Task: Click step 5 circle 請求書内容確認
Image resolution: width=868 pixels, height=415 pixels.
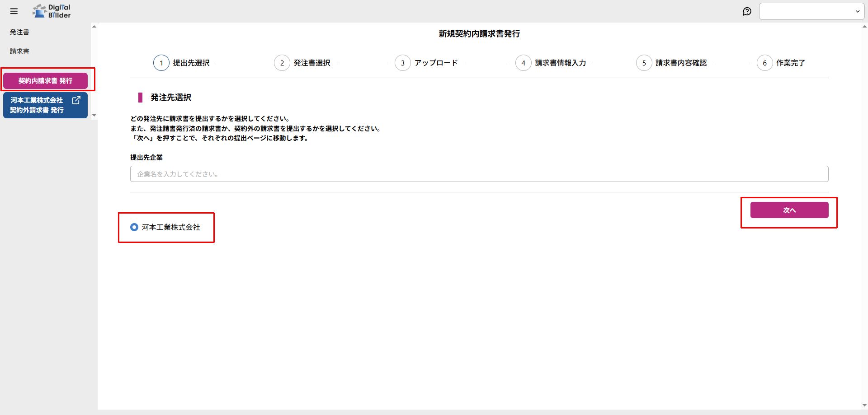Action: 644,63
